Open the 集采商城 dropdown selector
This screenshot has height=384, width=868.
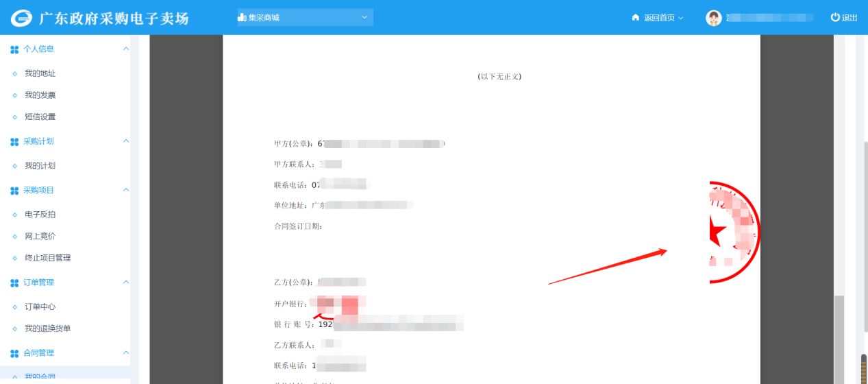(x=304, y=18)
